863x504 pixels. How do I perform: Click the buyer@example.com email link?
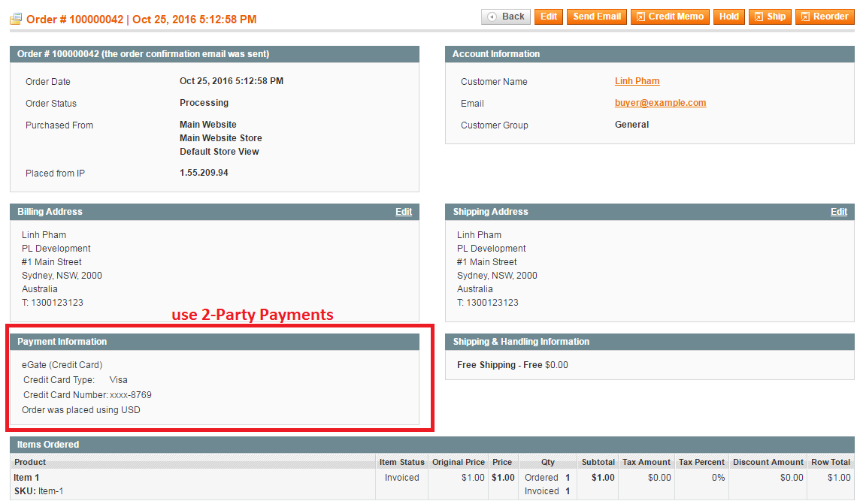tap(660, 103)
